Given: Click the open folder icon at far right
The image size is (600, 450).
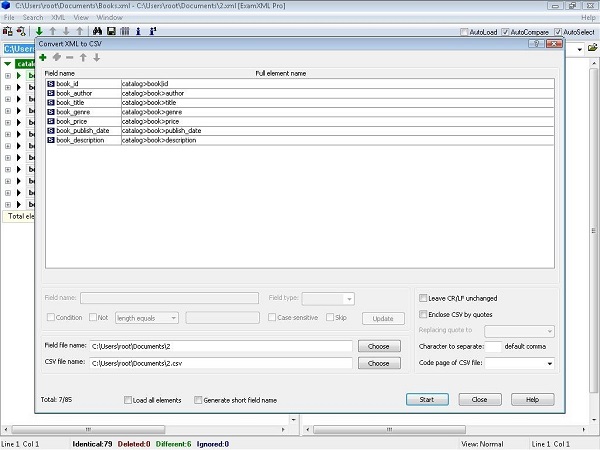Looking at the screenshot, I should 592,48.
